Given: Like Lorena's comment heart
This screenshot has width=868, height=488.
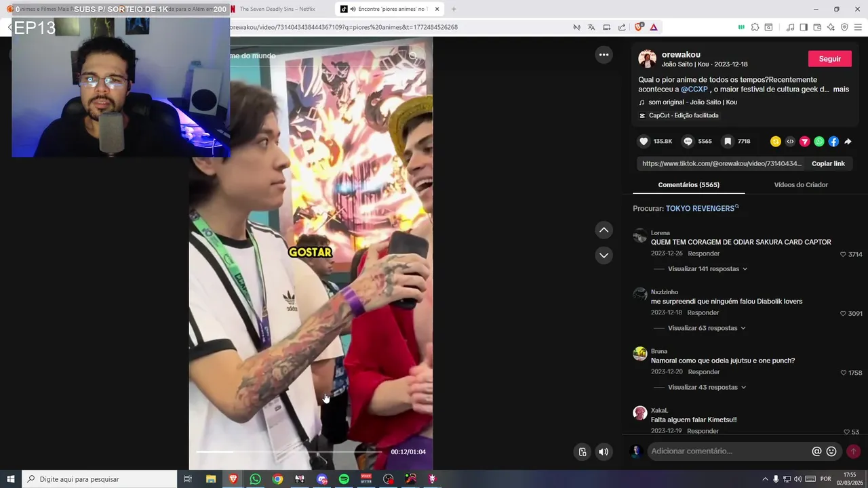Looking at the screenshot, I should coord(843,254).
